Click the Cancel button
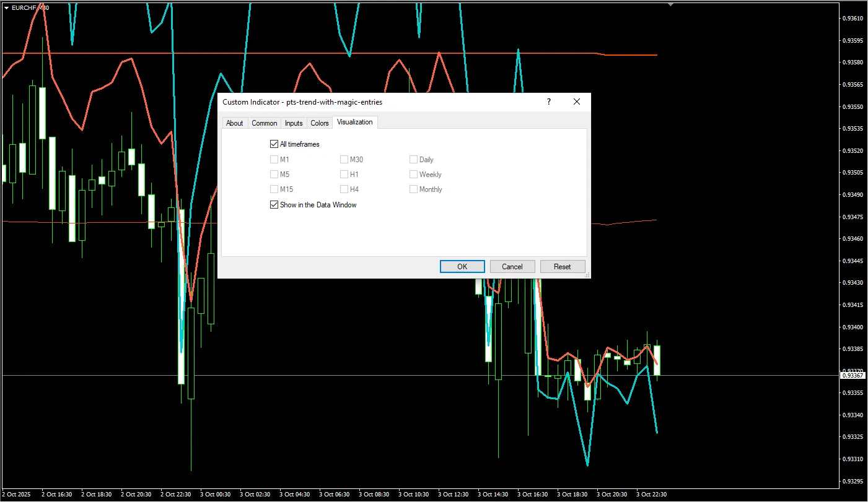 coord(512,267)
